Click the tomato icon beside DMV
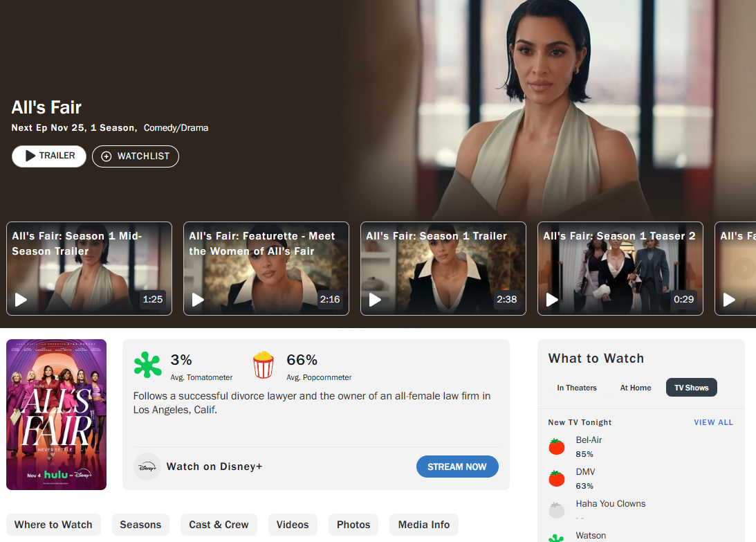The width and height of the screenshot is (756, 542). pos(557,478)
